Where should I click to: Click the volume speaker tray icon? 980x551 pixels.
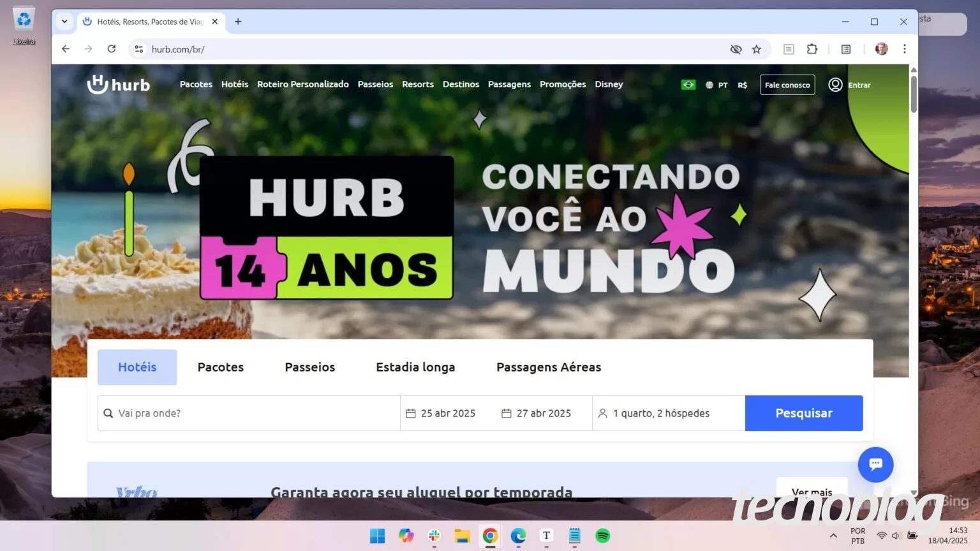896,536
